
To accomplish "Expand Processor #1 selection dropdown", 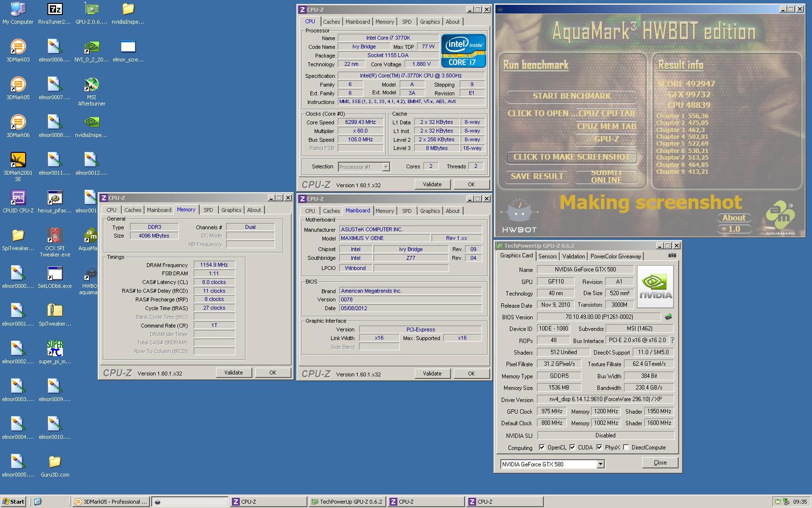I will pyautogui.click(x=386, y=167).
